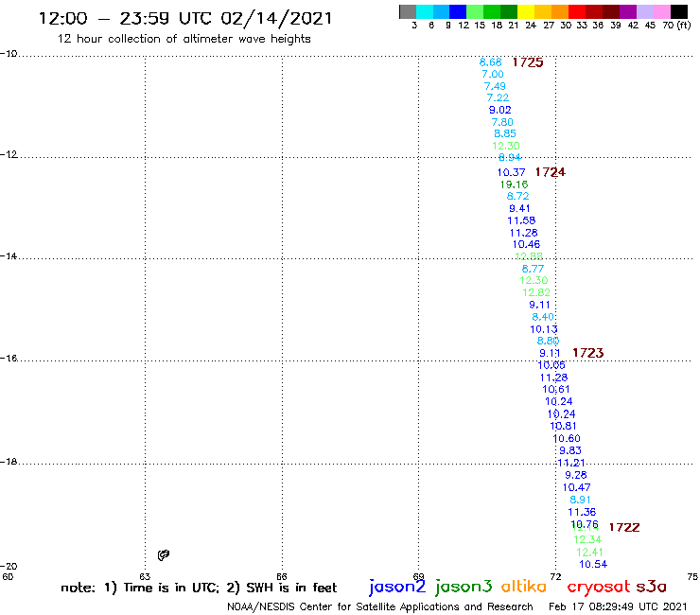
Task: Click the 8.91 wave height reading
Action: point(581,500)
